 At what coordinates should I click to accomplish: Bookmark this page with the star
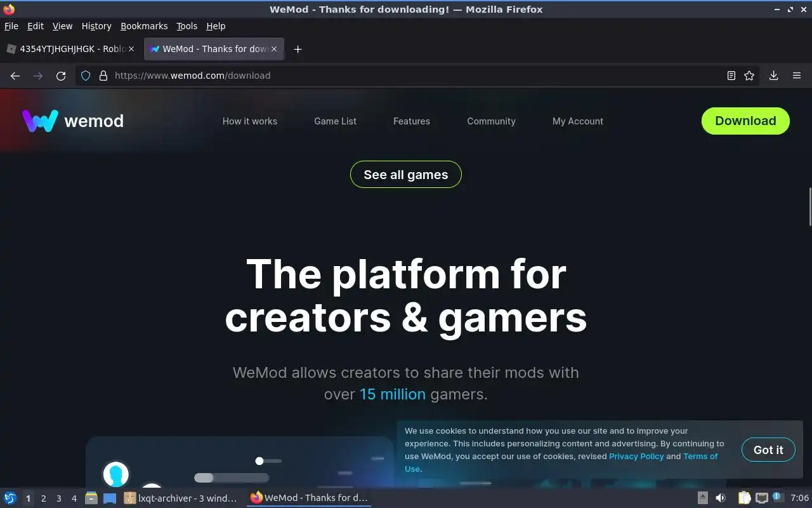749,76
